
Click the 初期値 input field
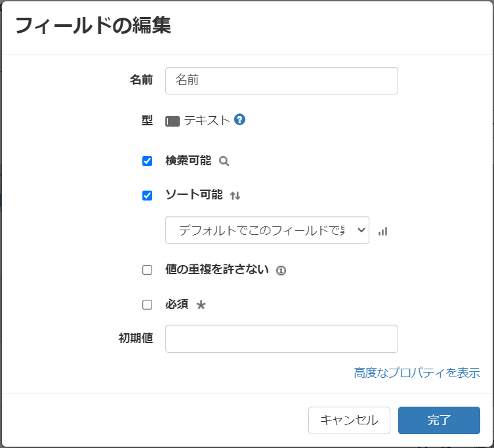coord(281,338)
